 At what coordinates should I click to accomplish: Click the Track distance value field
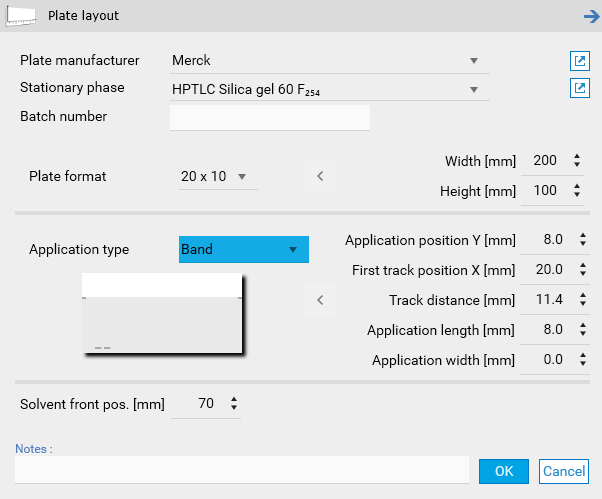[550, 300]
